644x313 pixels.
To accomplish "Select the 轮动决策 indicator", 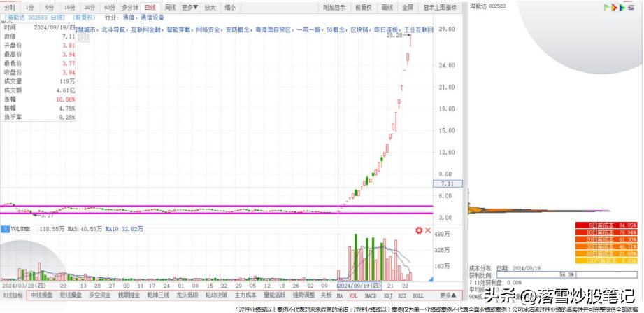I will click(217, 295).
